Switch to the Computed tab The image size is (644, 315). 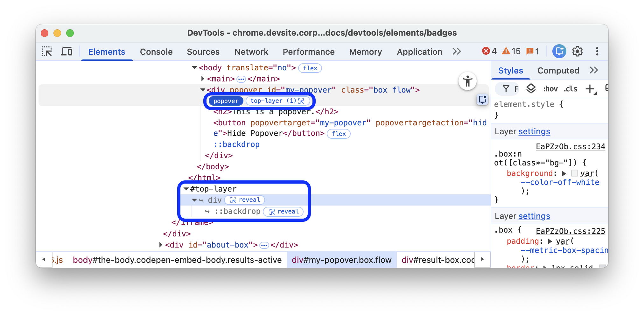(558, 70)
